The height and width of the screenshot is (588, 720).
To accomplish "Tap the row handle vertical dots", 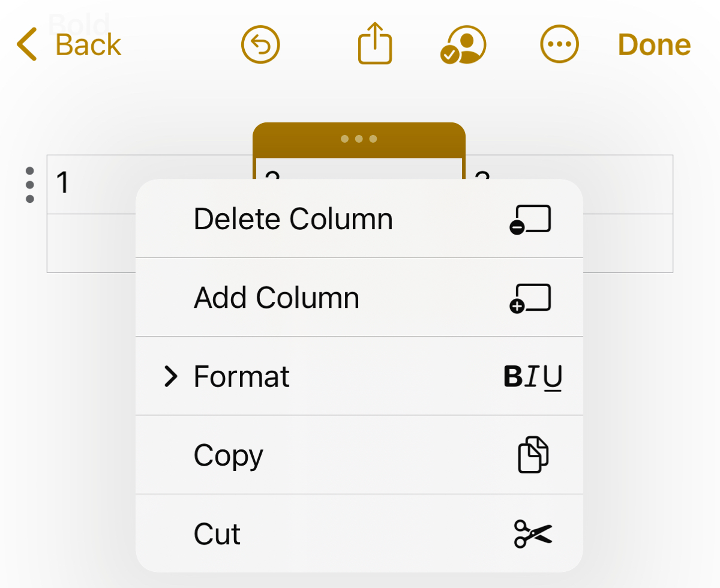I will [x=30, y=185].
